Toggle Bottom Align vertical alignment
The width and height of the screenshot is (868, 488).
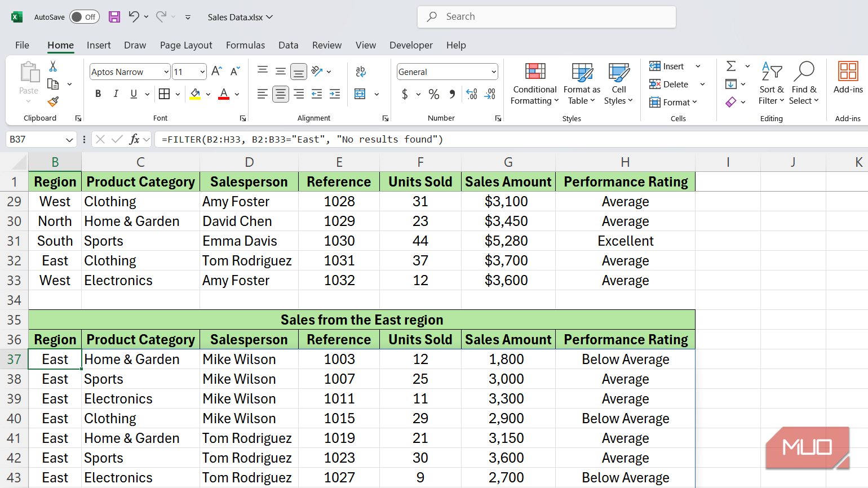(x=299, y=71)
